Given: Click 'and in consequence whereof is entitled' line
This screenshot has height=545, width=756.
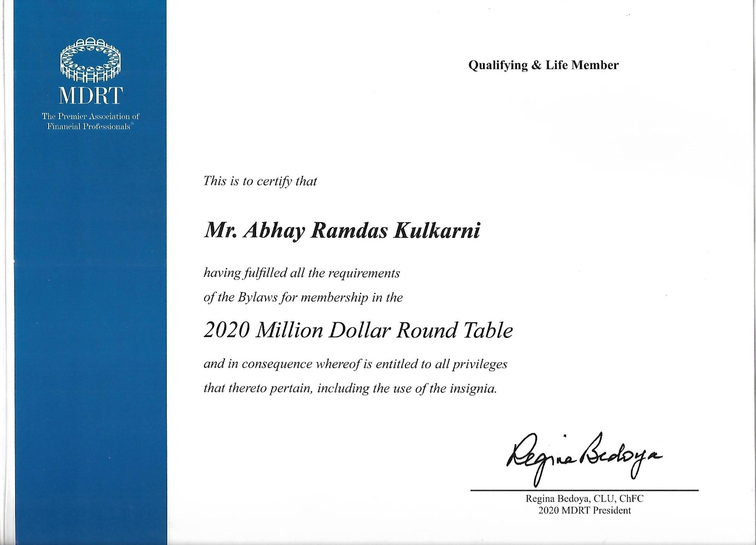Looking at the screenshot, I should click(355, 364).
